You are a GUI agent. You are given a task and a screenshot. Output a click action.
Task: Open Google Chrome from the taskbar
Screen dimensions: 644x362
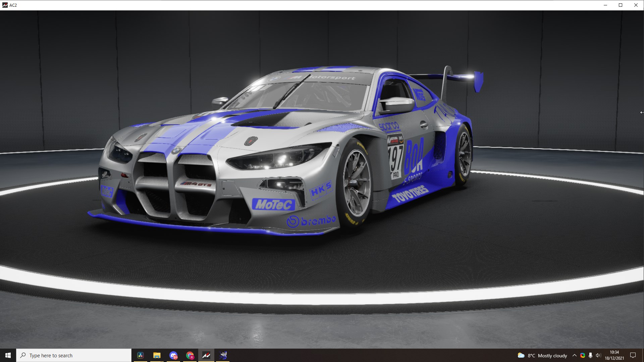(x=190, y=355)
